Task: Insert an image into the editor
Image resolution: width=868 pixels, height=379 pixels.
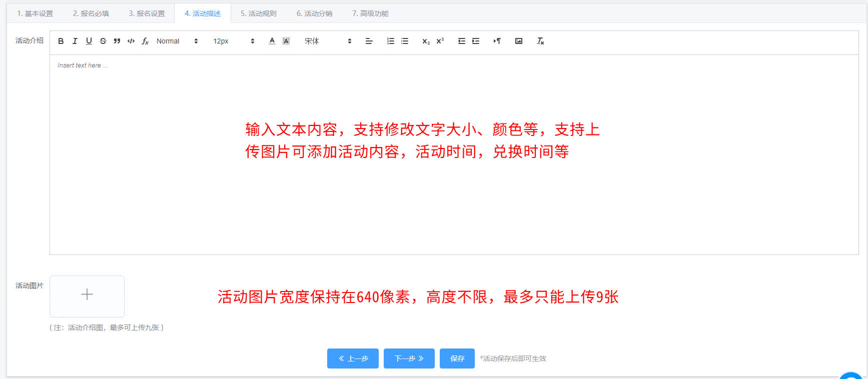Action: click(519, 41)
